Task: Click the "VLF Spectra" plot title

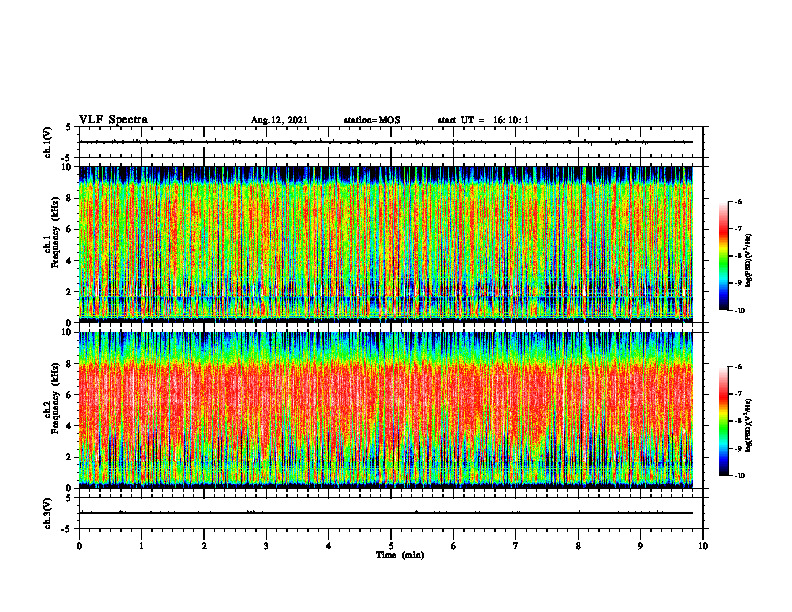Action: [x=113, y=119]
